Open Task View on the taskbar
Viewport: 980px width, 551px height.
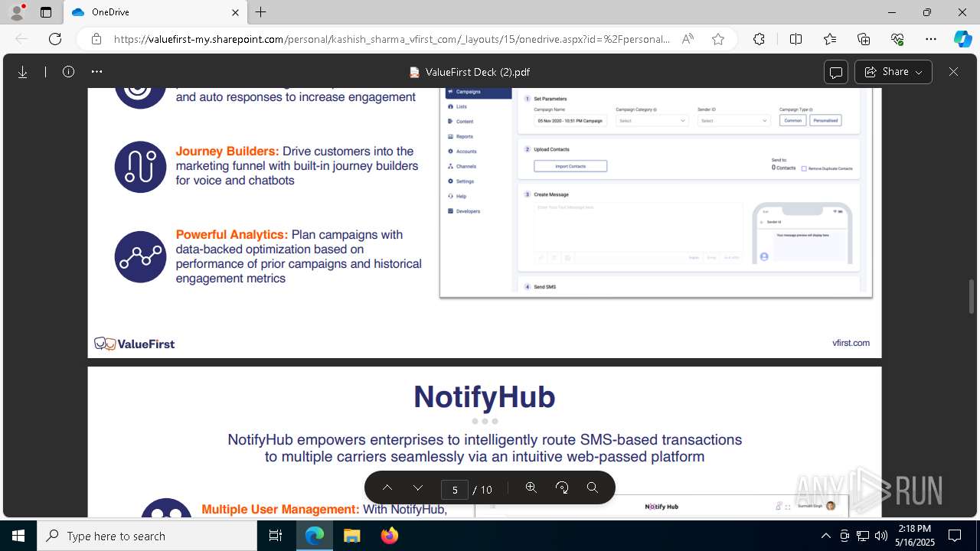pos(276,536)
